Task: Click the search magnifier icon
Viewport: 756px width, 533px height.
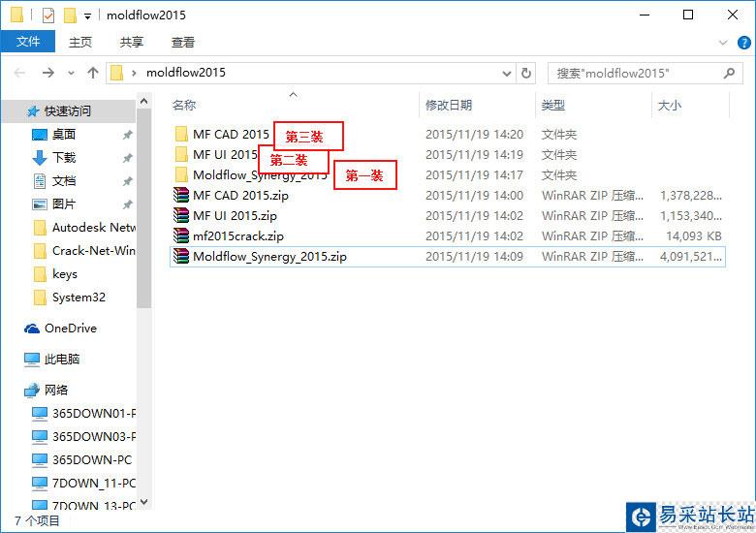Action: tap(730, 74)
